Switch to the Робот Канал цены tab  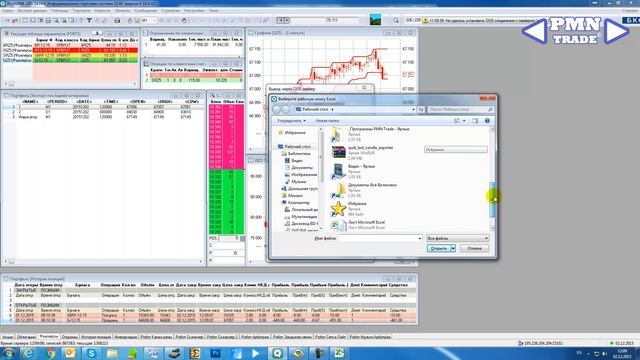coord(156,337)
